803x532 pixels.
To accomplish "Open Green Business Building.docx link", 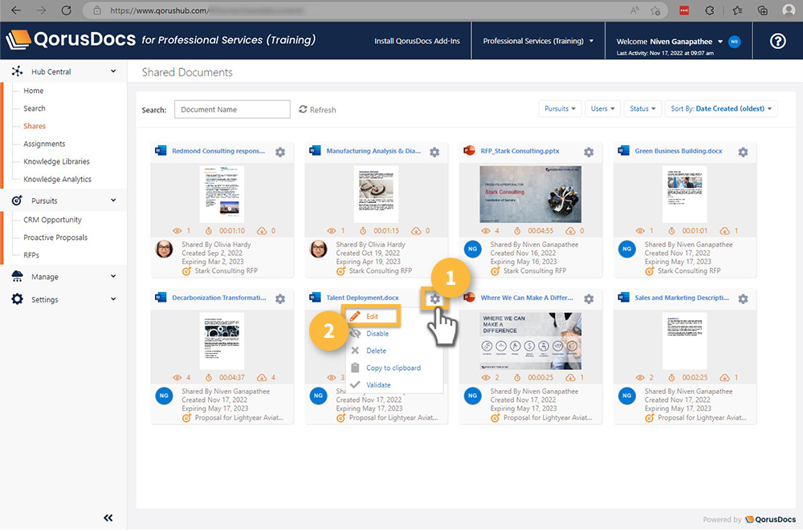I will pos(679,151).
